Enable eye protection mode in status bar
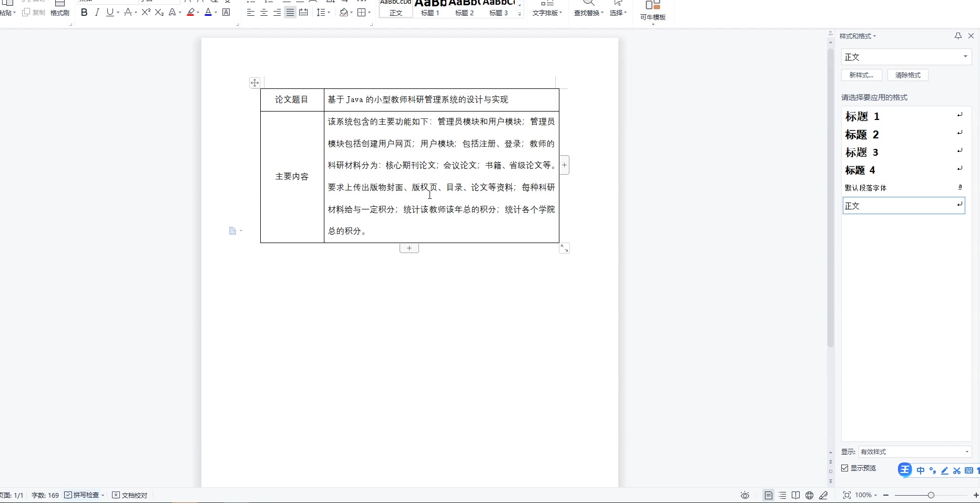The image size is (980, 503). 745,495
